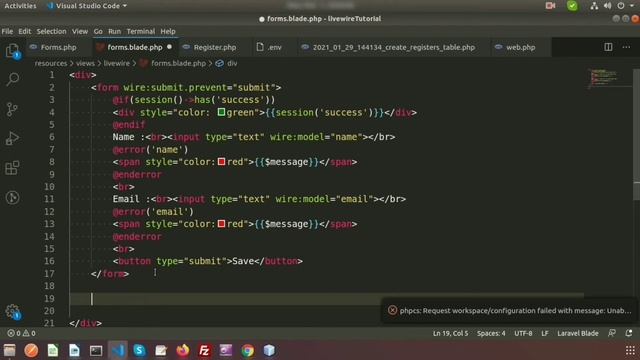Viewport: 640px width, 360px height.
Task: Open the Go menu
Action: click(98, 31)
